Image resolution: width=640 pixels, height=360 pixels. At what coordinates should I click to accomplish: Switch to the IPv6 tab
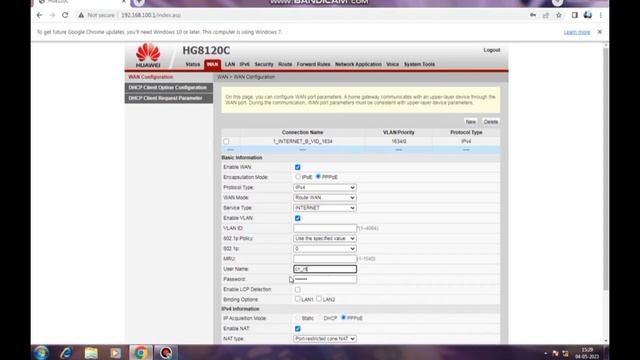click(x=244, y=64)
